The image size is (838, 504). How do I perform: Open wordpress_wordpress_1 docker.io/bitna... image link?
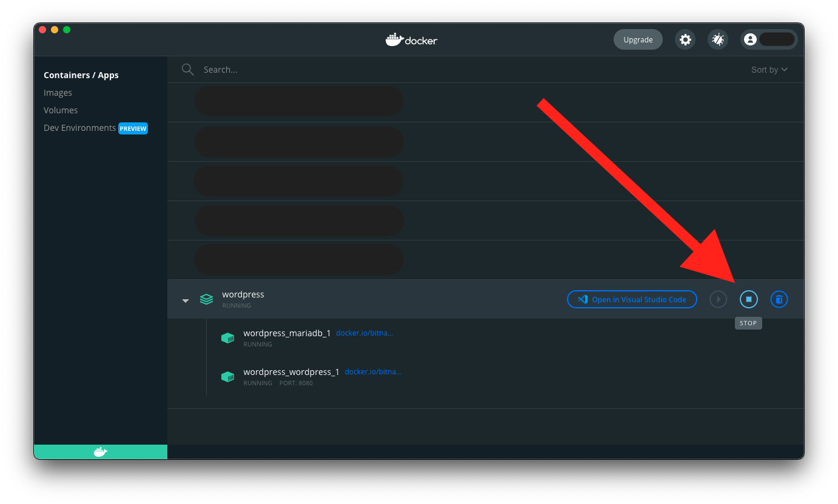[x=373, y=372]
